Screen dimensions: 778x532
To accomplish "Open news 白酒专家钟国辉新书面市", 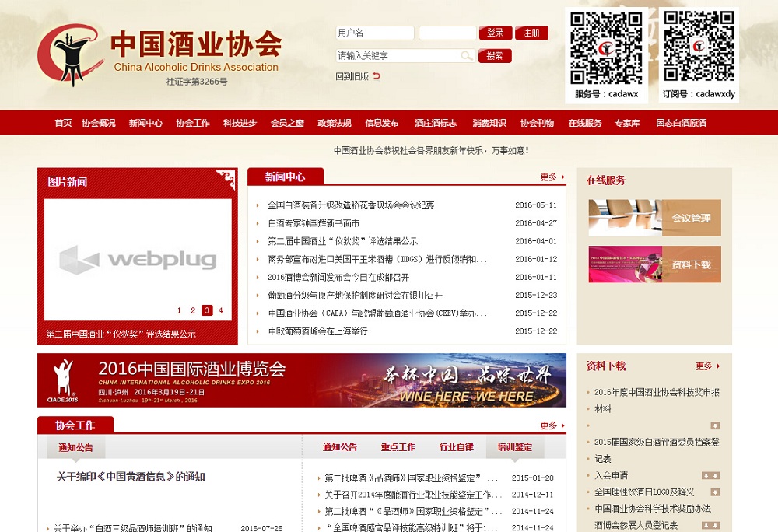I will (314, 223).
